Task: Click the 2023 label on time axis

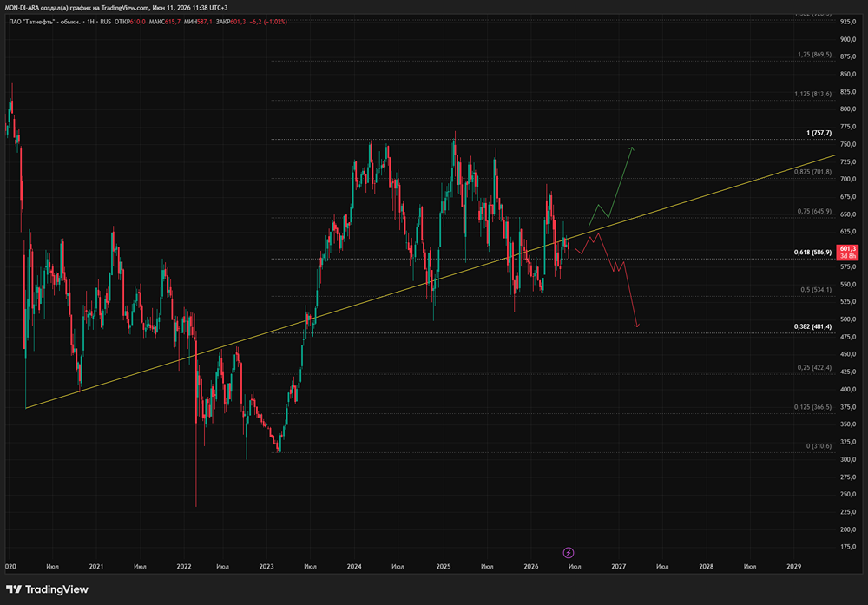Action: [266, 566]
